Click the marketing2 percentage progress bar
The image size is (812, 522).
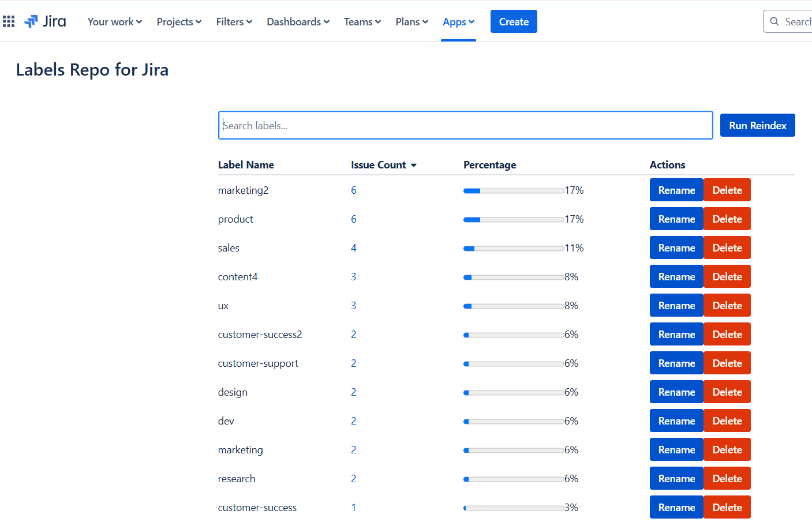[514, 191]
